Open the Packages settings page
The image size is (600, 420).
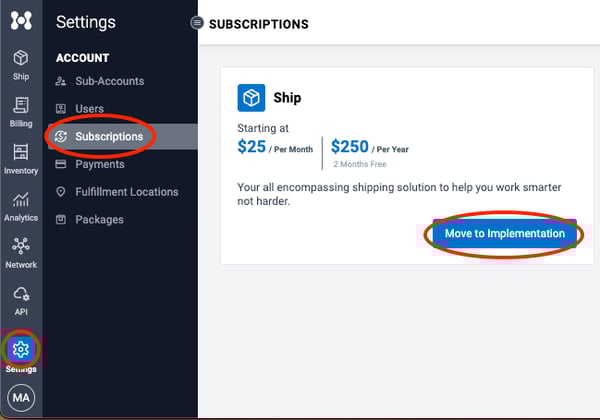point(100,219)
